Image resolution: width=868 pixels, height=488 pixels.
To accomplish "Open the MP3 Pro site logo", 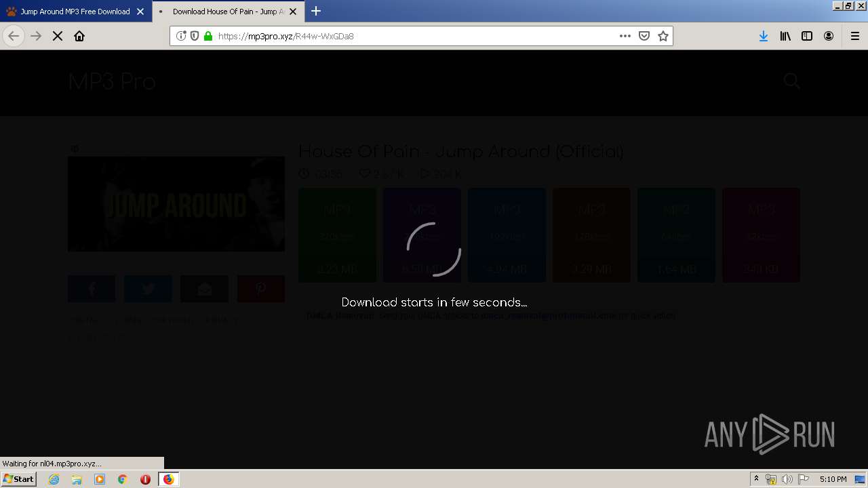I will (x=112, y=82).
